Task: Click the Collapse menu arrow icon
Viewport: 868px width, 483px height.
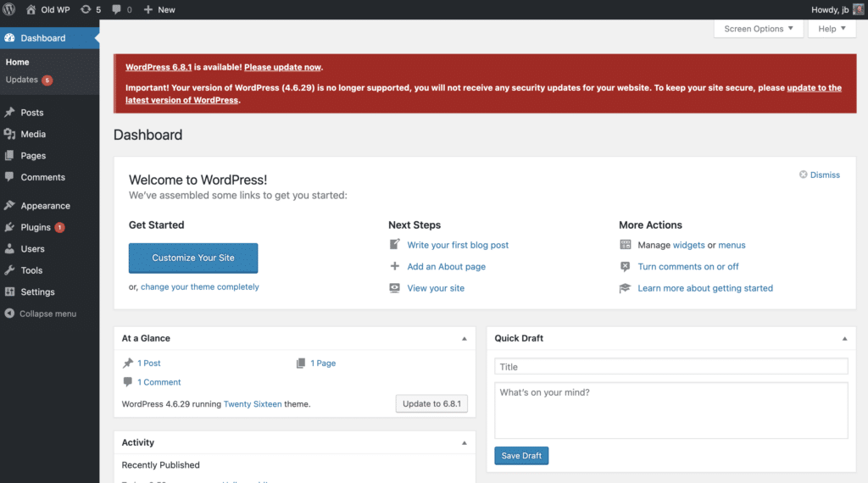Action: 9,314
